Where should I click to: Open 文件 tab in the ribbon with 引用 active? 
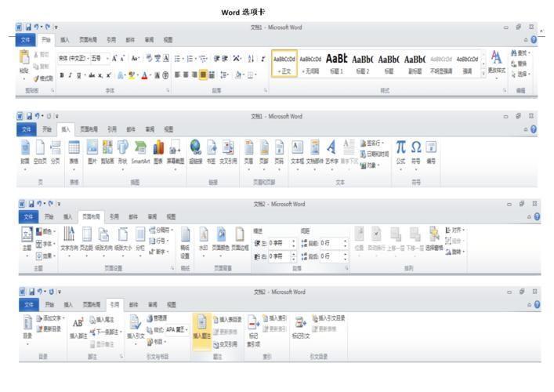[29, 305]
